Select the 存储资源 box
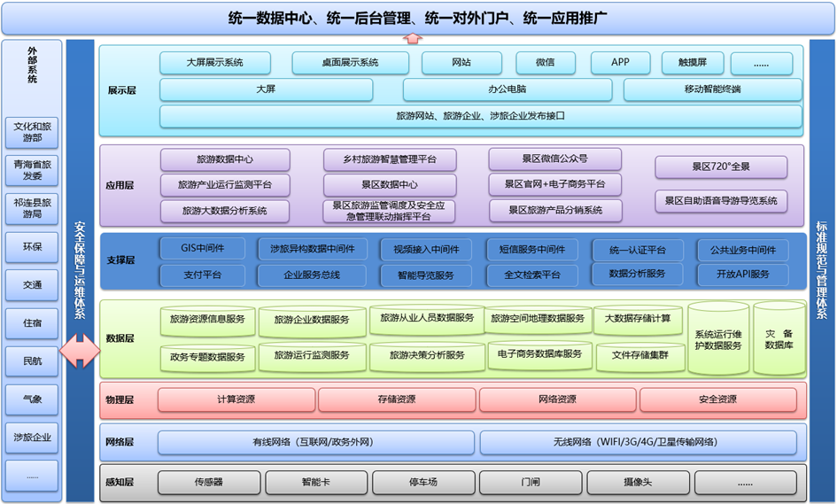This screenshot has width=837, height=504. (397, 399)
